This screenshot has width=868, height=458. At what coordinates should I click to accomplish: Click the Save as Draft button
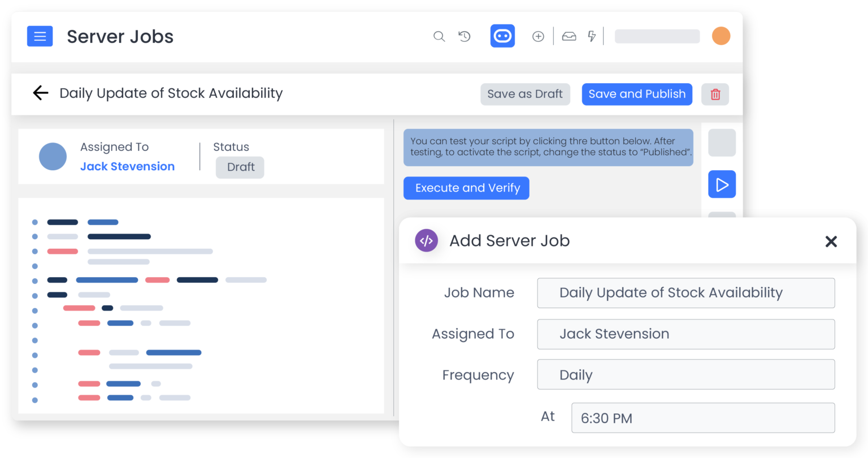click(x=525, y=94)
